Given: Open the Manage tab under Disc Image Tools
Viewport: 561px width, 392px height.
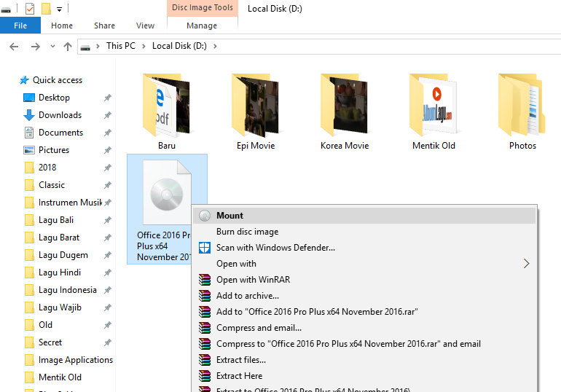Looking at the screenshot, I should coord(202,26).
